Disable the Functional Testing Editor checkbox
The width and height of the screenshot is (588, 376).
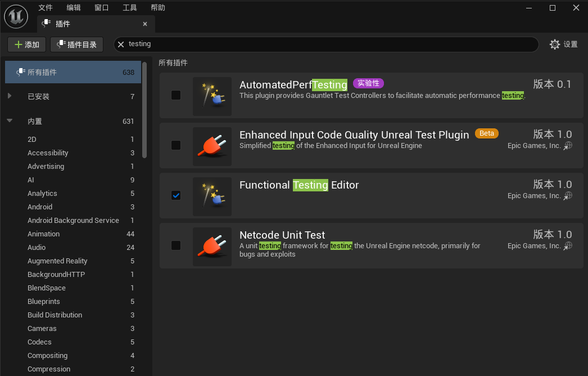[x=176, y=195]
